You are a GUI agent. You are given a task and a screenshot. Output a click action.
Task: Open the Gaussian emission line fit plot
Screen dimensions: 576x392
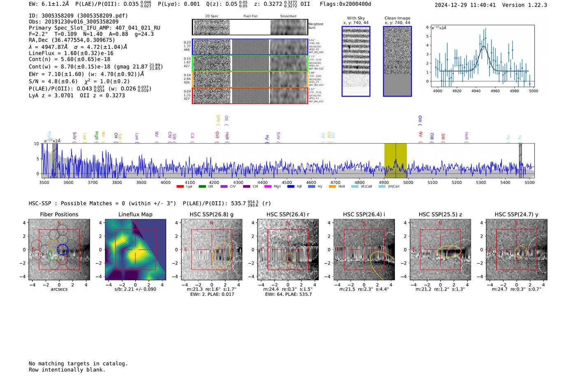pyautogui.click(x=482, y=56)
